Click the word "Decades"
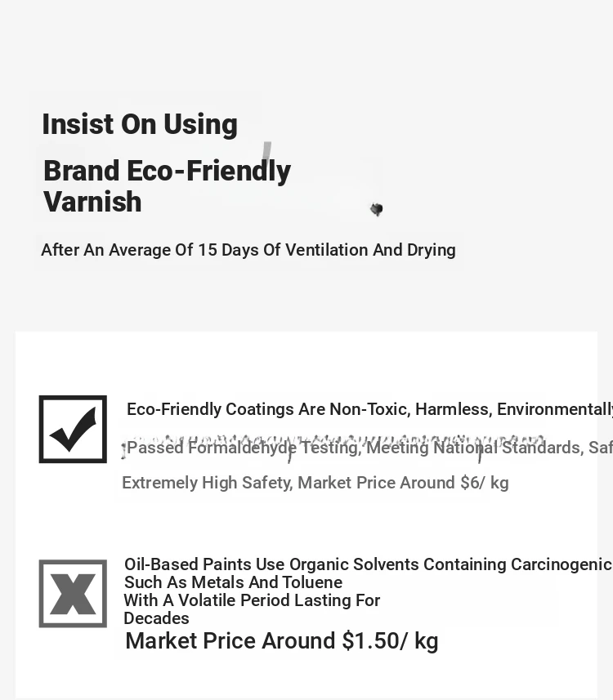Screen dimensions: 613x700 pyautogui.click(x=156, y=618)
